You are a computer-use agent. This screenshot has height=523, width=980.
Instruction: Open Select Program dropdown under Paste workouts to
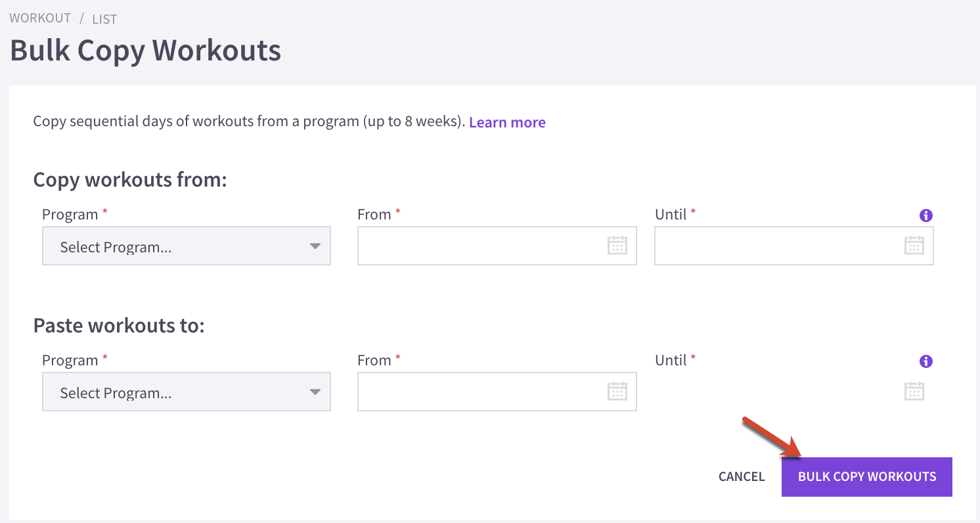[187, 392]
